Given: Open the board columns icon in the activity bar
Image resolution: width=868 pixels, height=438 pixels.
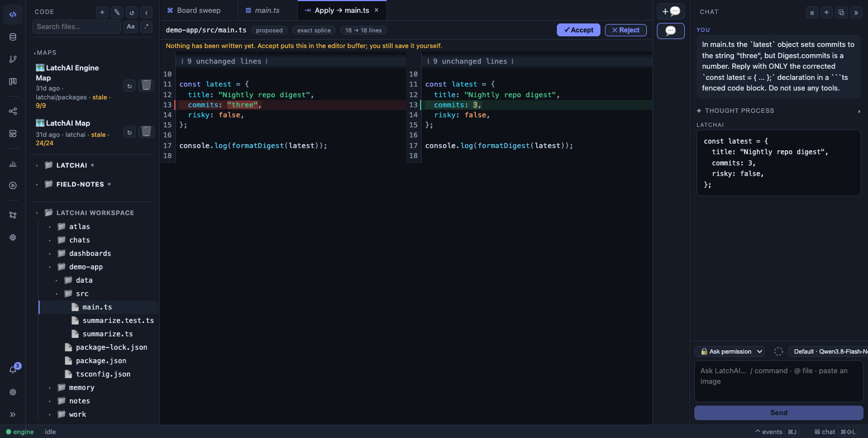Looking at the screenshot, I should 13,82.
